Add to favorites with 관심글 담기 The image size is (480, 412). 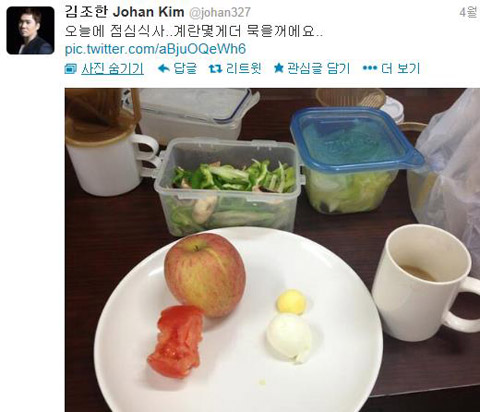tap(318, 69)
